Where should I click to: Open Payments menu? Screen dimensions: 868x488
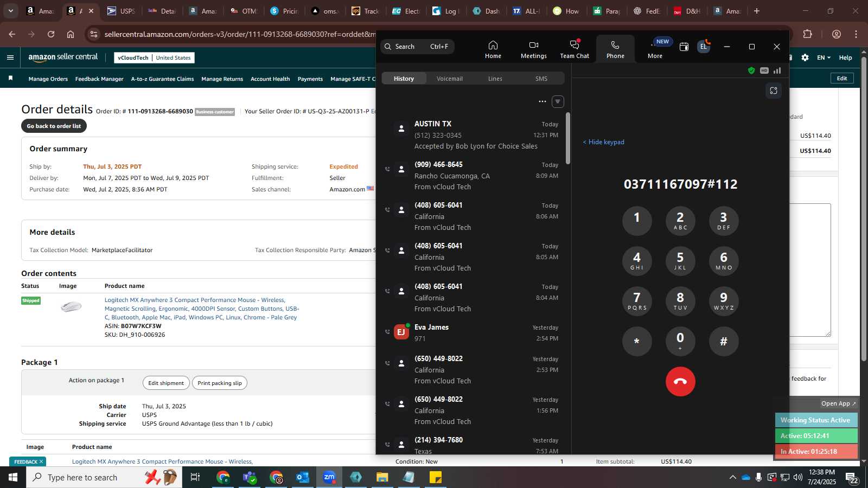(x=310, y=79)
